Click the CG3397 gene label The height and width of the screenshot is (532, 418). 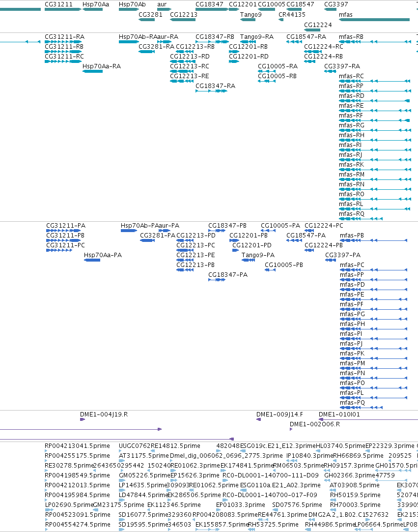[336, 4]
